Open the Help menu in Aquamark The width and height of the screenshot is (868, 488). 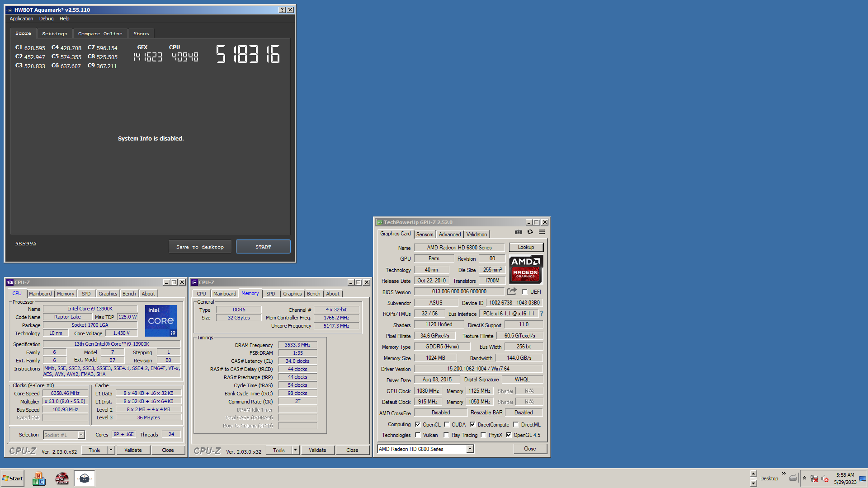(x=64, y=19)
